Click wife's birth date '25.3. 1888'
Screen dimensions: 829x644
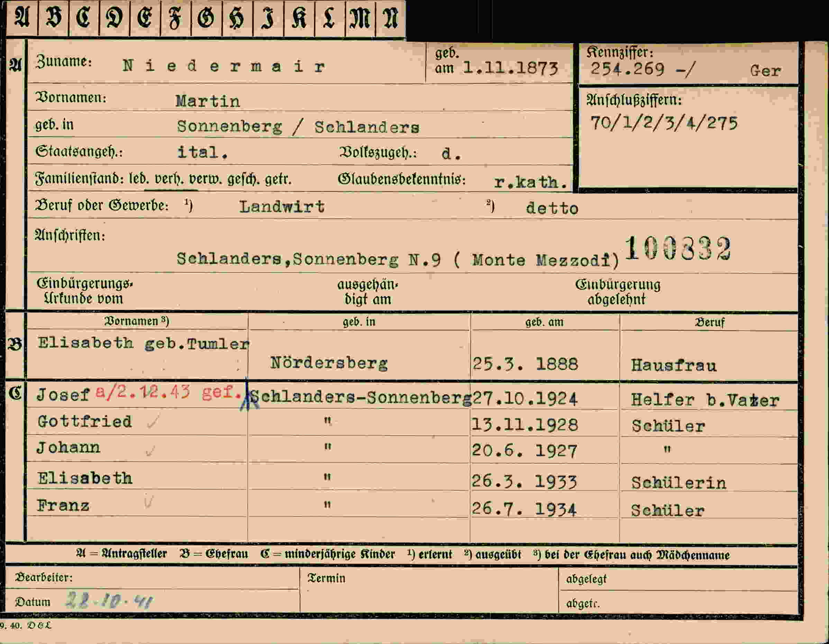pyautogui.click(x=525, y=364)
